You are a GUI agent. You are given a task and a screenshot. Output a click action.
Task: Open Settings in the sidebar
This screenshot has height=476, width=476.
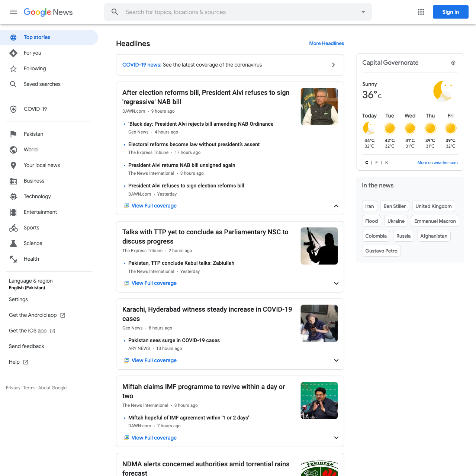click(19, 300)
